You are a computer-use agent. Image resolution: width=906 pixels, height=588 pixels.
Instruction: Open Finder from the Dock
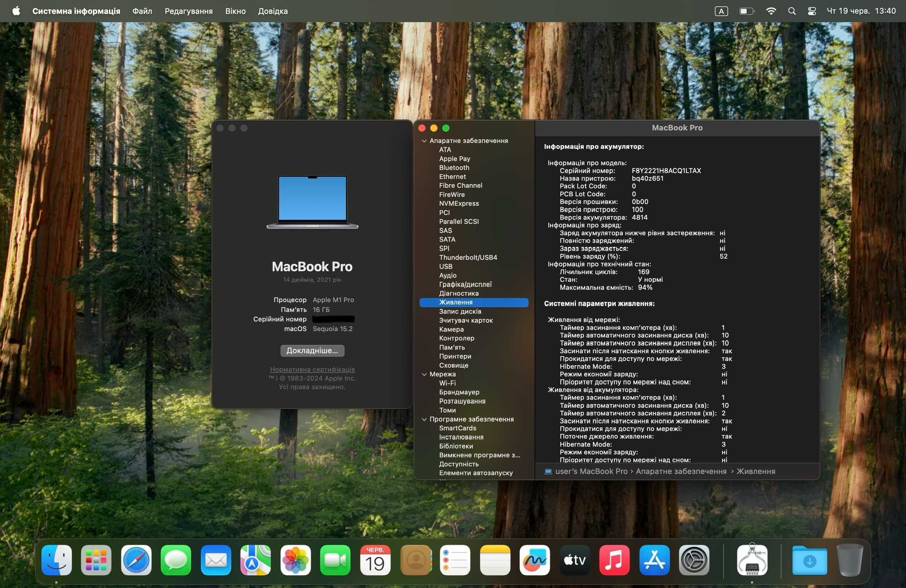point(56,560)
